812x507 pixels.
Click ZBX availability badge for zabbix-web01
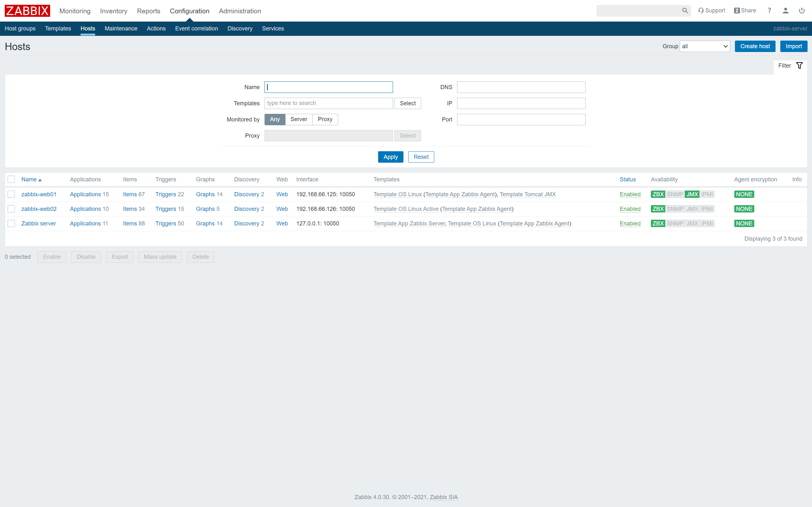[658, 194]
